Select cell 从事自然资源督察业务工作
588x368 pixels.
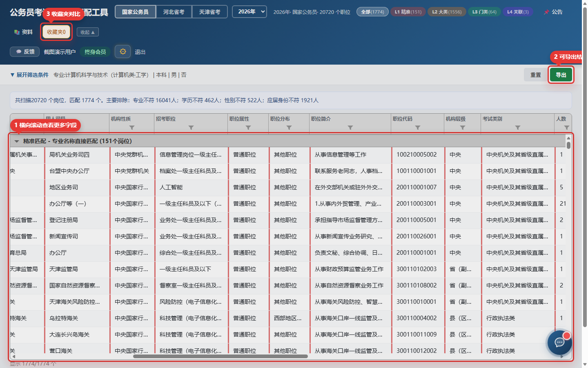click(x=350, y=285)
